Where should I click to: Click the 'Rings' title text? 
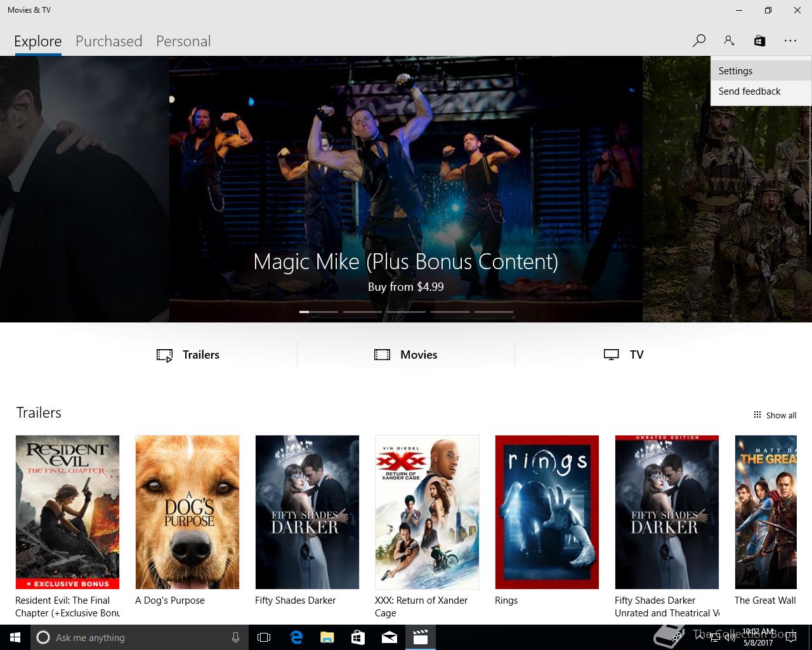point(506,600)
